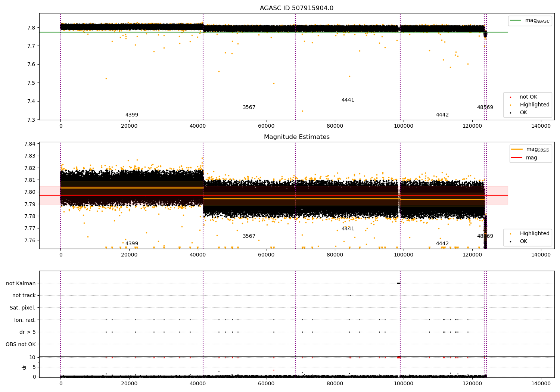
Task: Click obsid label 4441 in top plot
Action: click(348, 100)
